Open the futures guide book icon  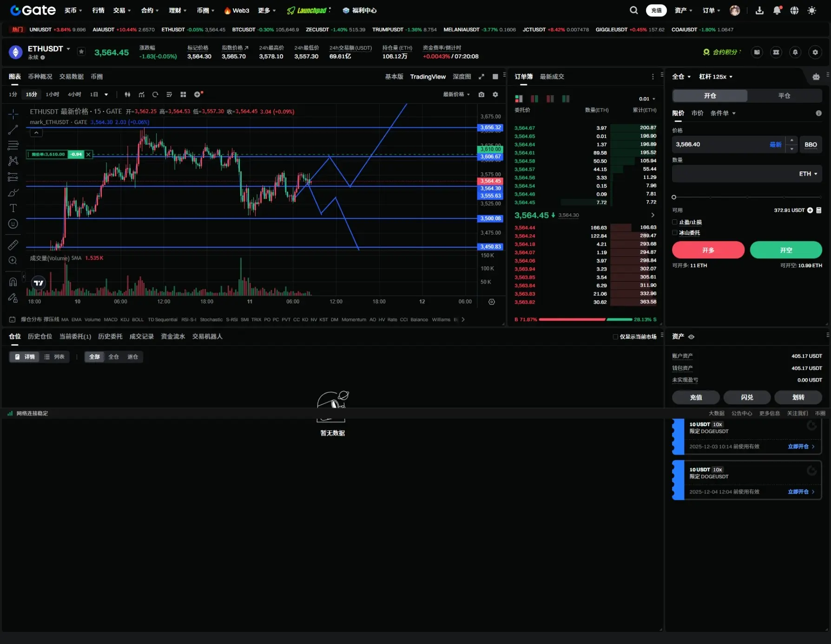pyautogui.click(x=757, y=52)
